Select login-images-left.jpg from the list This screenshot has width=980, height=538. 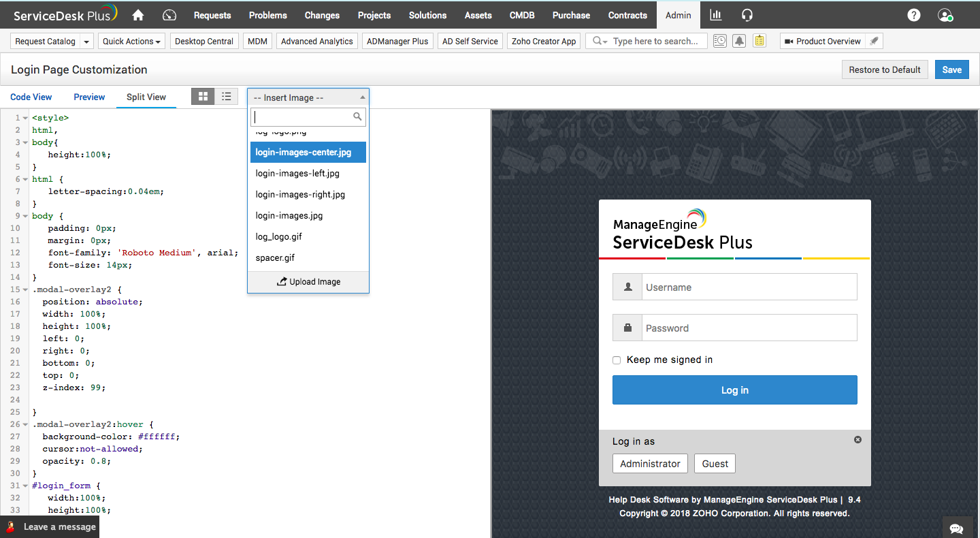click(308, 174)
